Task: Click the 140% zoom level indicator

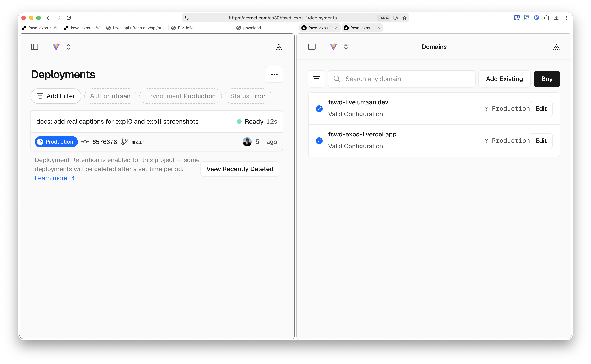Action: coord(384,18)
